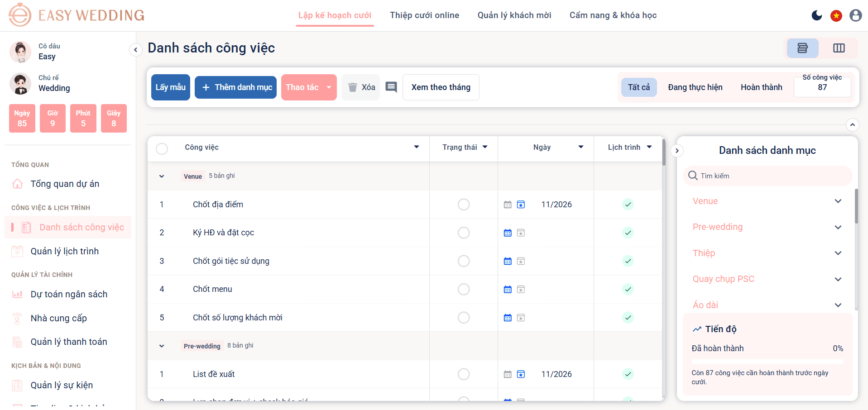The height and width of the screenshot is (410, 868).
Task: Toggle select-all tasks circle in header
Action: click(162, 148)
